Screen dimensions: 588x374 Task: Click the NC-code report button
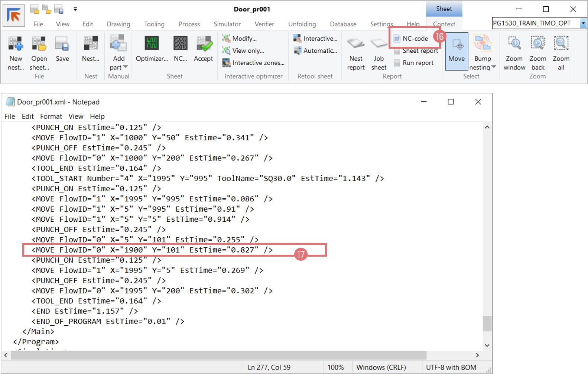point(415,38)
